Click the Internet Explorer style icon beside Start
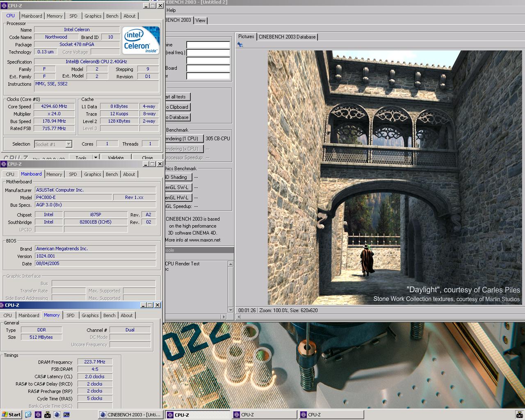The image size is (525, 420). [28, 415]
